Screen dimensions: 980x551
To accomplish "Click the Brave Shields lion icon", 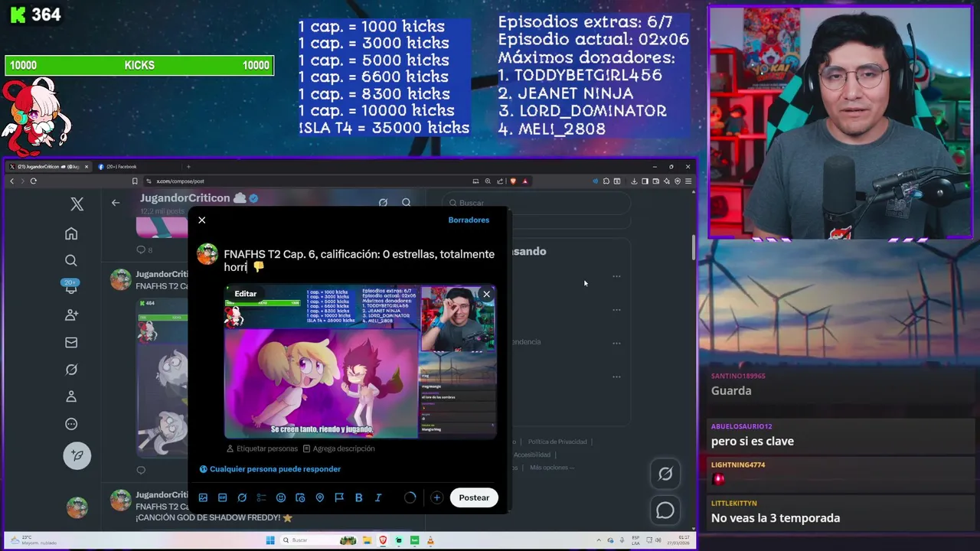I will (x=513, y=181).
